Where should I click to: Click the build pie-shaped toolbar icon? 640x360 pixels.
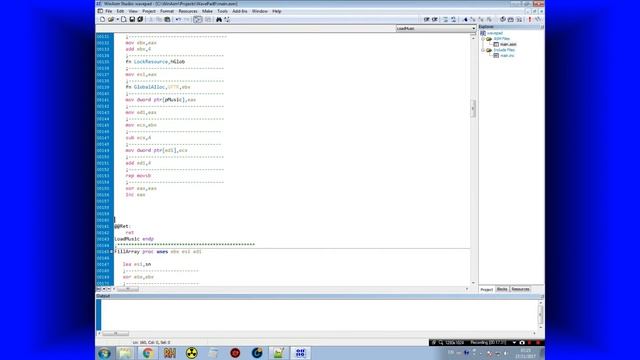(x=503, y=20)
